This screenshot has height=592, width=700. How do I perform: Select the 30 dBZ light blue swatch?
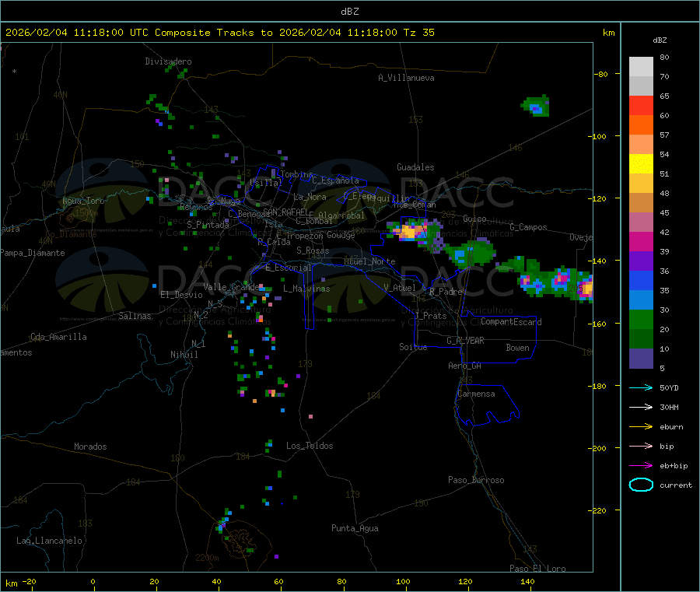tap(641, 300)
